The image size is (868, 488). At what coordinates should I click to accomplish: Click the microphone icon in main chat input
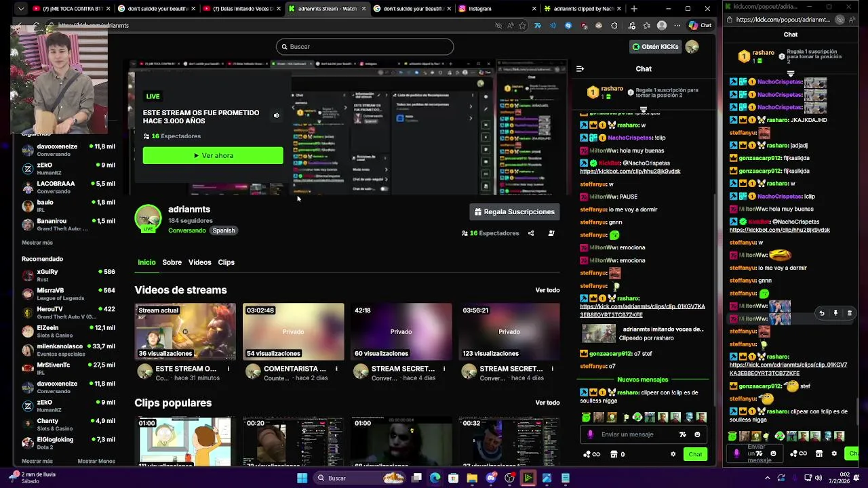point(591,434)
